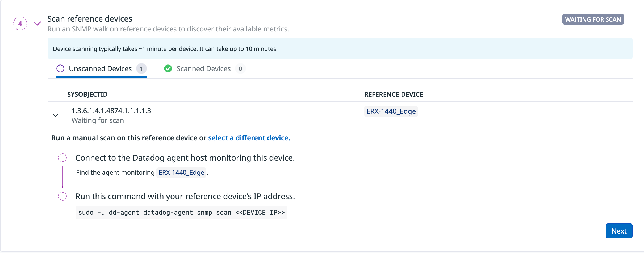The image size is (644, 253).
Task: Click the ERX-1440_Edge reference device chip
Action: click(x=391, y=111)
